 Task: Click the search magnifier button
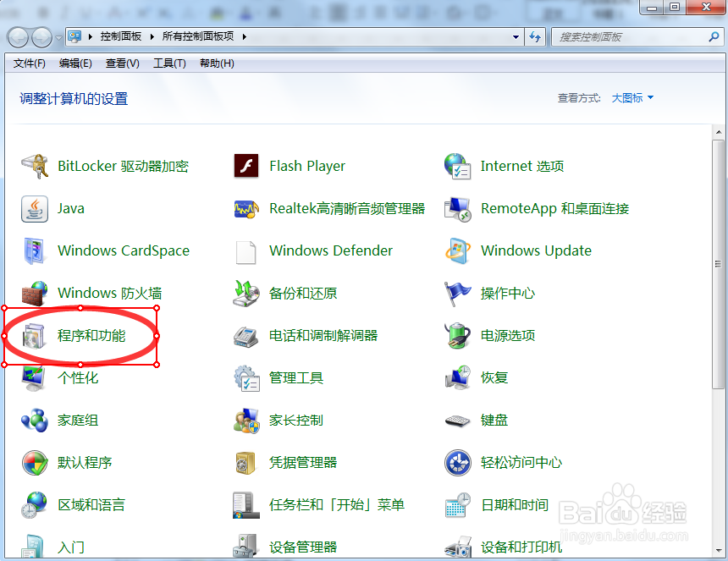click(x=714, y=36)
